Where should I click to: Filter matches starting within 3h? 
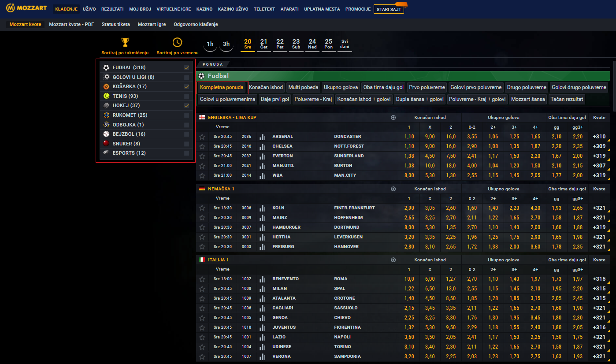[226, 44]
